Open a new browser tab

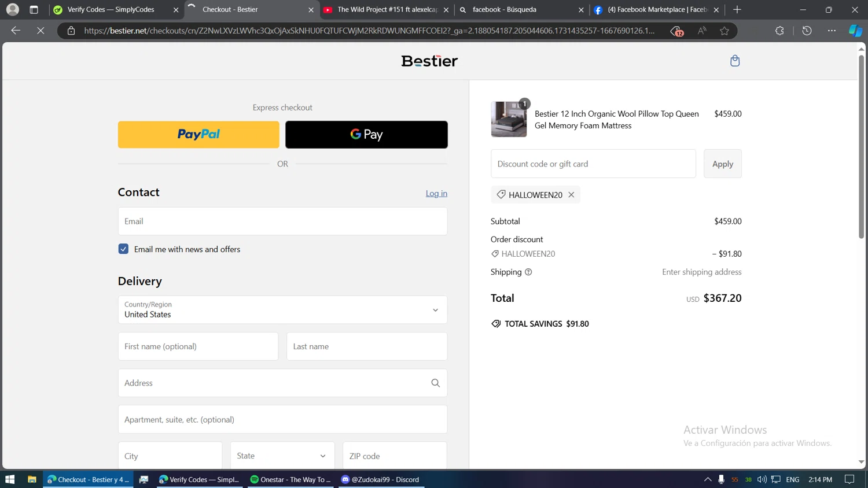click(737, 10)
